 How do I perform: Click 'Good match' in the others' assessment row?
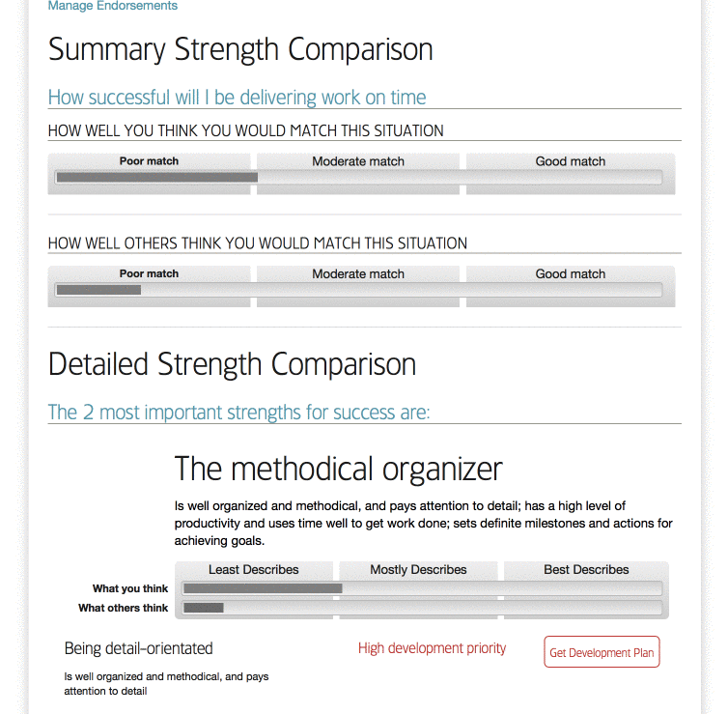(x=571, y=273)
